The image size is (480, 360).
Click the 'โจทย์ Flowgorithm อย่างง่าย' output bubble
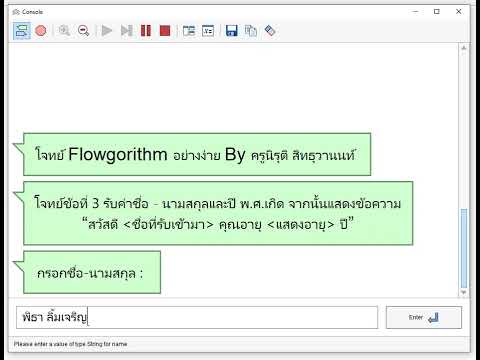coord(197,154)
